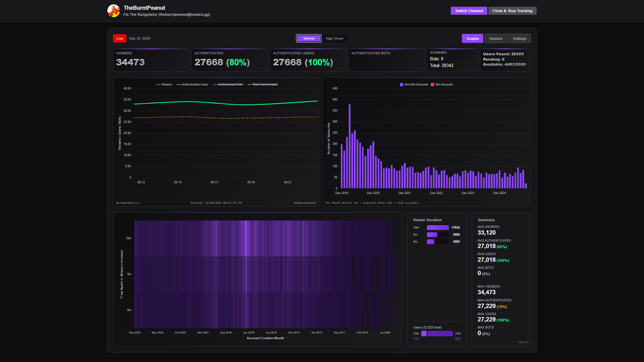Image resolution: width=644 pixels, height=362 pixels.
Task: Click the Viewers count stat card
Action: pyautogui.click(x=151, y=60)
